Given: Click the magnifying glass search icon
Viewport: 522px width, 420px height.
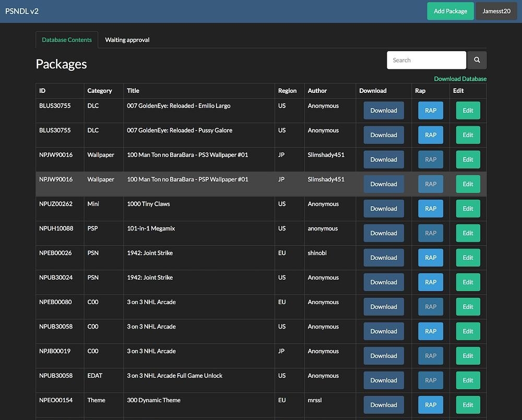Looking at the screenshot, I should coord(477,60).
